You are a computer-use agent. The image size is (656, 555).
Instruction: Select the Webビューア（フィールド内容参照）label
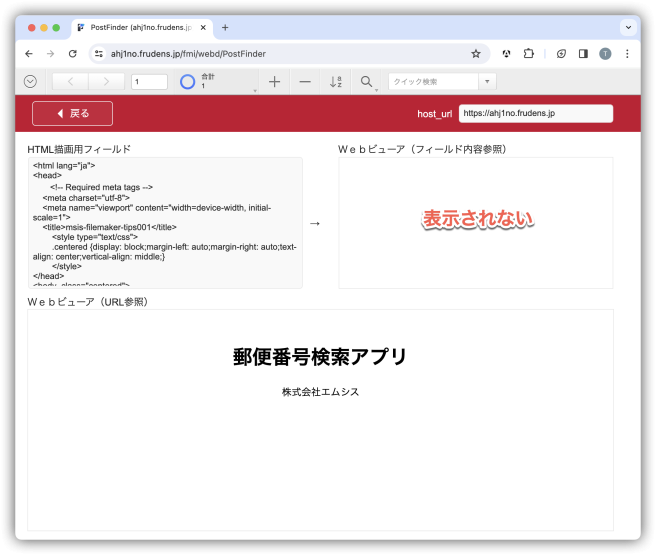click(x=423, y=149)
